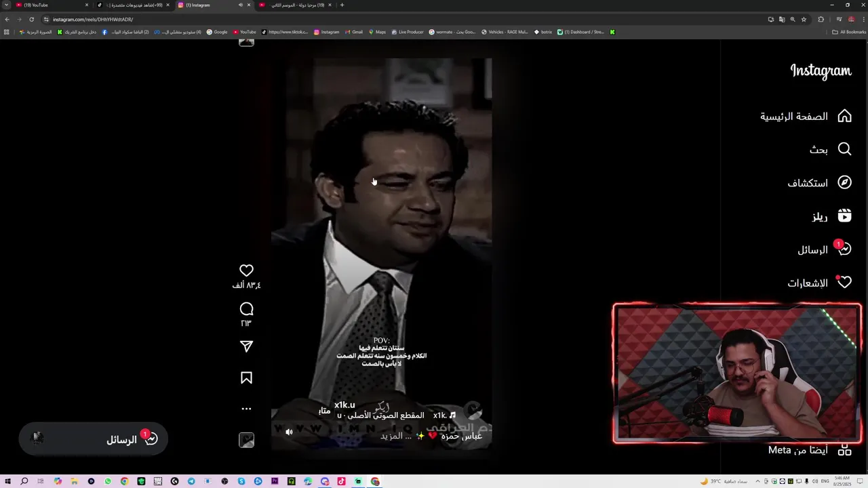Go back in browser history
The width and height of the screenshot is (868, 488).
[7, 19]
